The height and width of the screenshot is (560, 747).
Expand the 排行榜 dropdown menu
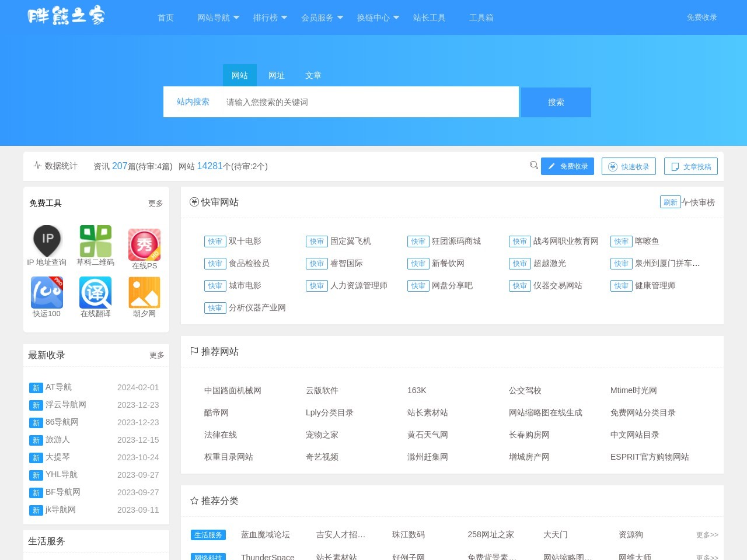coord(270,17)
